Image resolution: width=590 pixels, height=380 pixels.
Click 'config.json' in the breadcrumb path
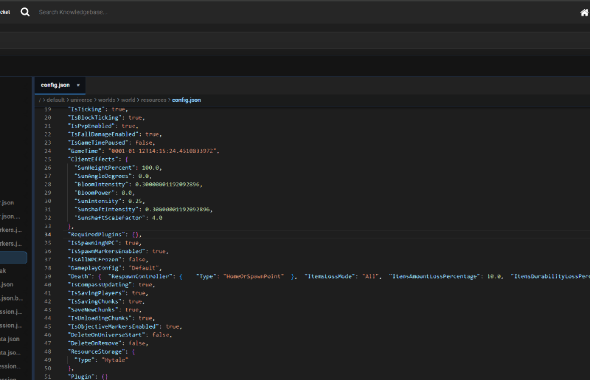point(186,100)
